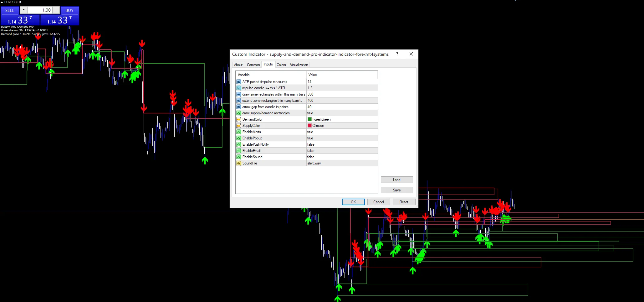This screenshot has height=302, width=644.
Task: Toggle EnablePopup true value
Action: click(x=342, y=138)
